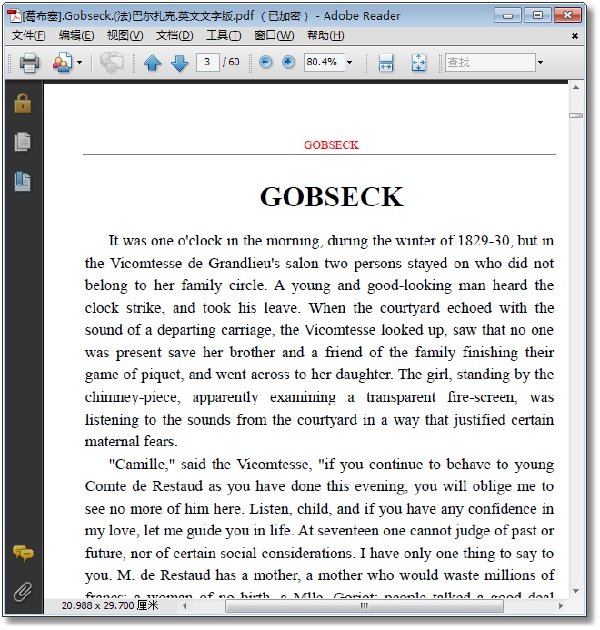Click the greyed-out comment bubble toolbar icon
Viewport: 600px width, 630px height.
tap(111, 63)
